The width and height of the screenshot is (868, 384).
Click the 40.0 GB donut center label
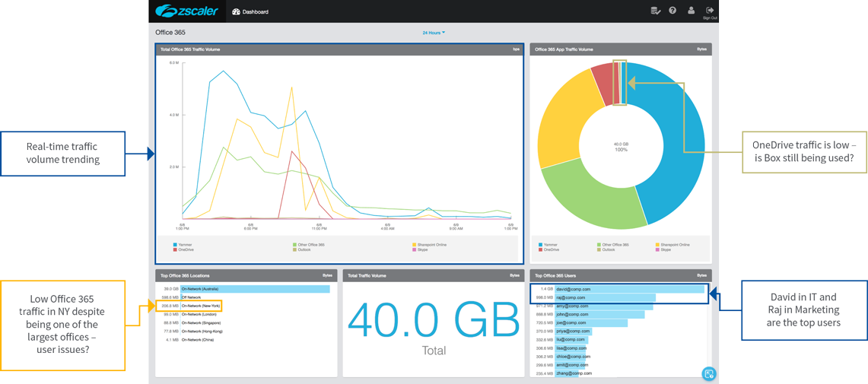pyautogui.click(x=621, y=147)
